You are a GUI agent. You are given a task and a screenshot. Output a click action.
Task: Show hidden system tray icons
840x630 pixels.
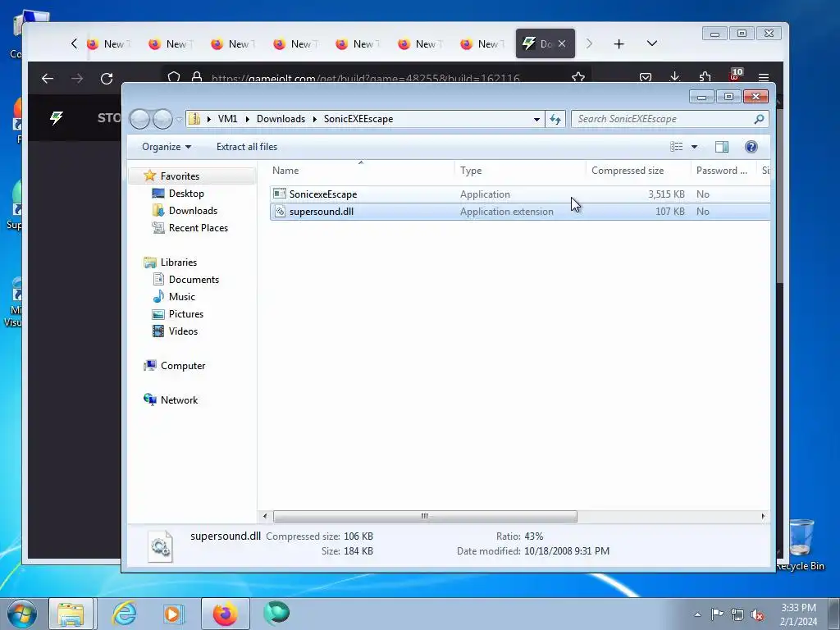[x=697, y=614]
